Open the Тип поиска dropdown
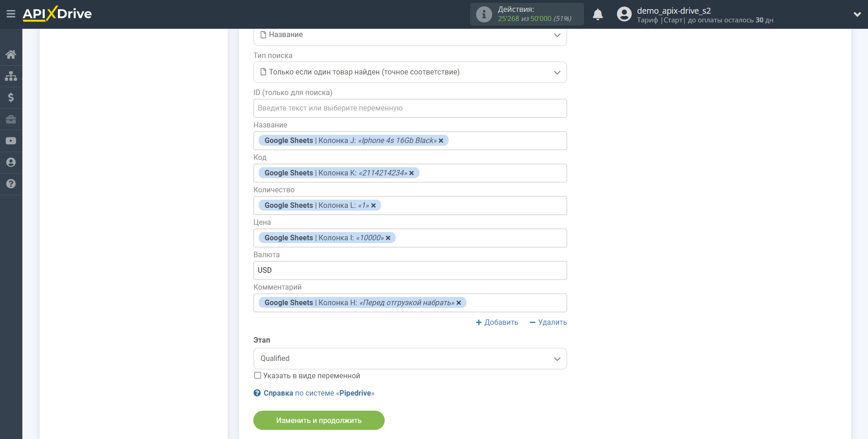Image resolution: width=868 pixels, height=439 pixels. click(410, 72)
